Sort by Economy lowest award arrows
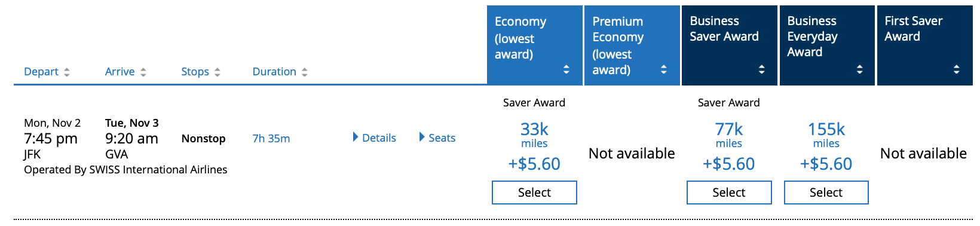980x226 pixels. 566,69
